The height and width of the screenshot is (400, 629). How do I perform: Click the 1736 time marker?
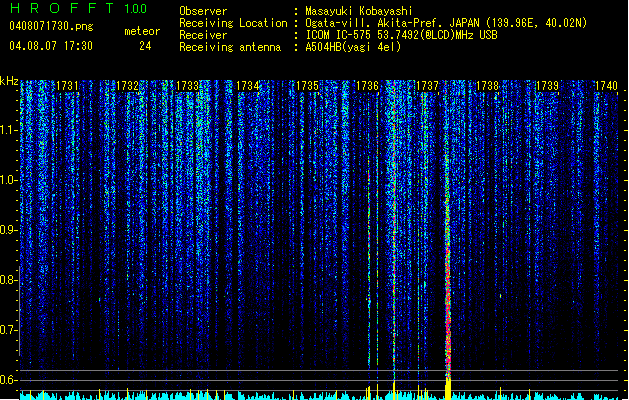pos(367,86)
